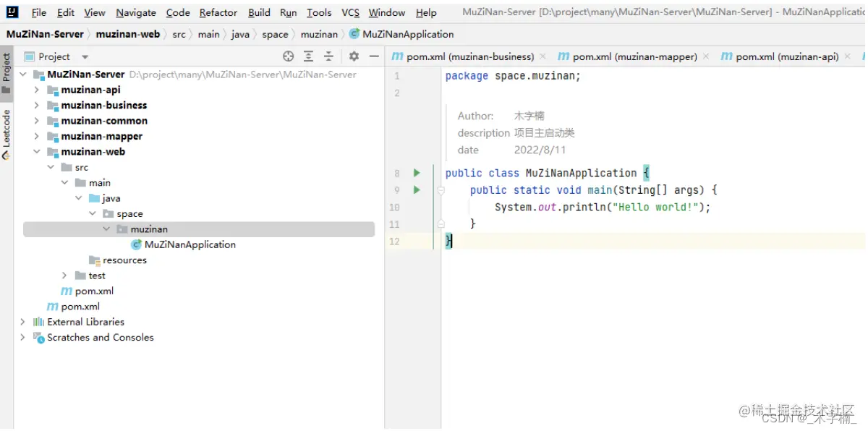Image resolution: width=868 pixels, height=431 pixels.
Task: Hide the Project panel with minus icon
Action: 374,56
